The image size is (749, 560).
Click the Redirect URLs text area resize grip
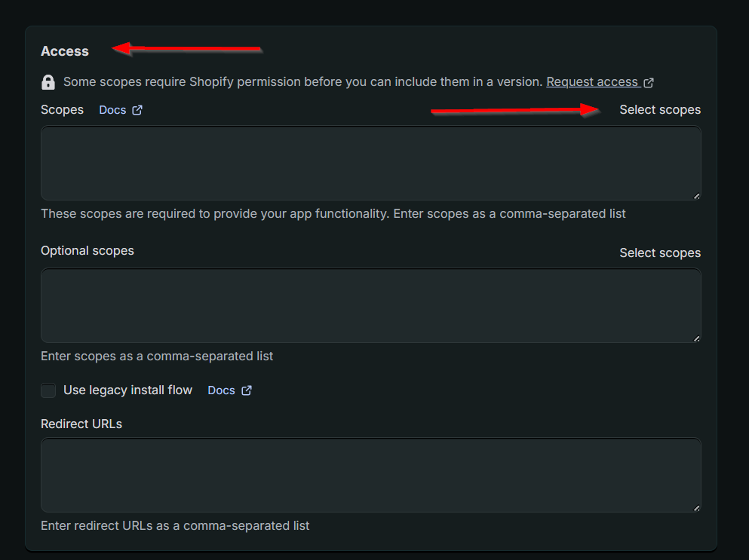coord(696,508)
